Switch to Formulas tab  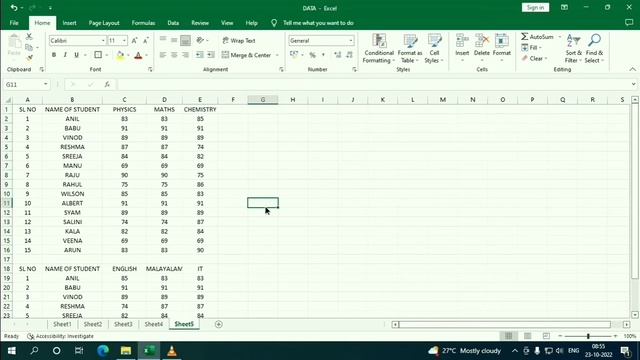143,23
